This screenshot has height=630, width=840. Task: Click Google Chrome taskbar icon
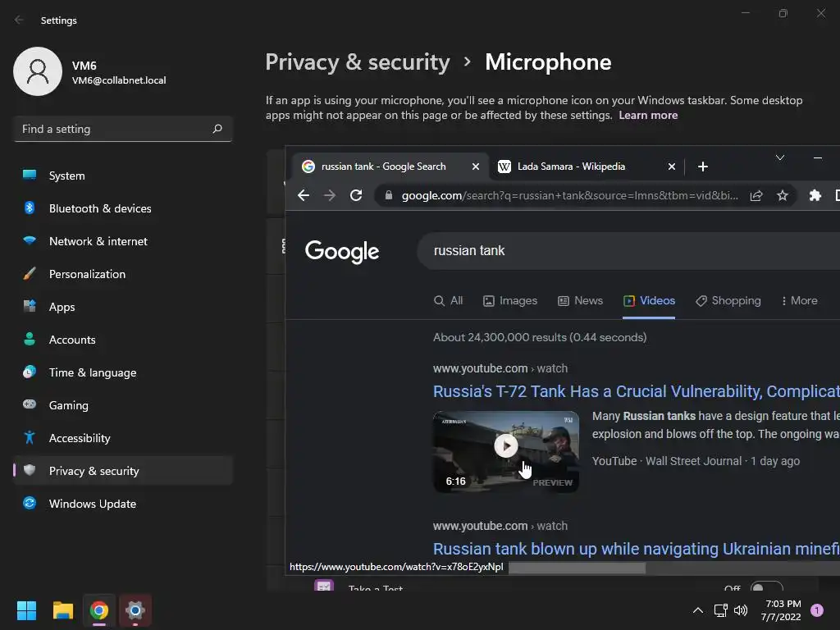click(x=99, y=610)
